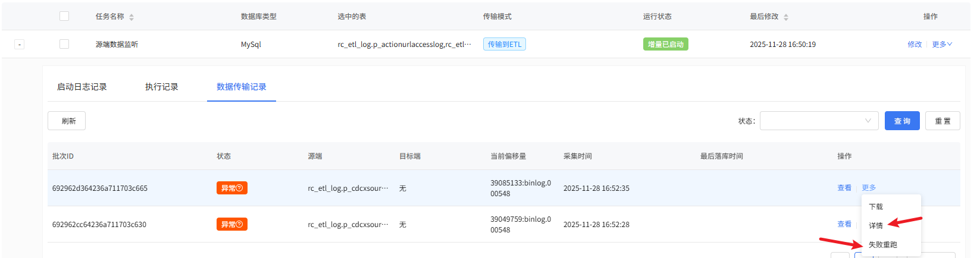
Task: Click the 刷新 button
Action: (67, 121)
